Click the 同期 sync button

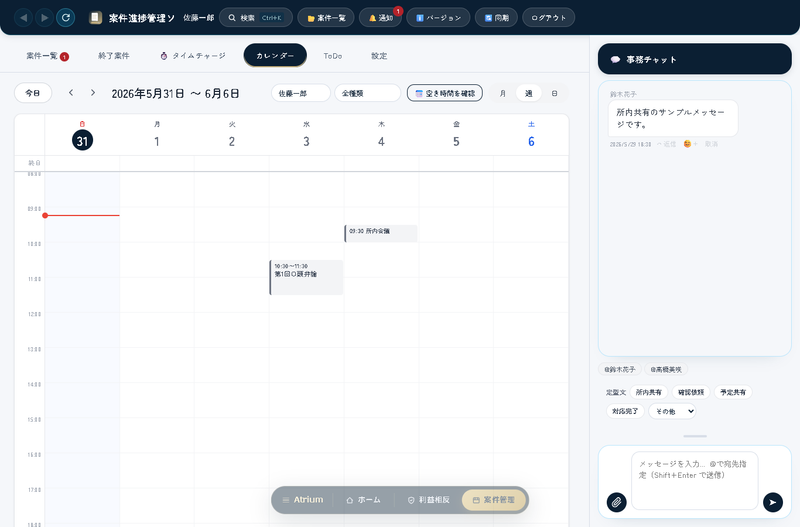pyautogui.click(x=496, y=18)
